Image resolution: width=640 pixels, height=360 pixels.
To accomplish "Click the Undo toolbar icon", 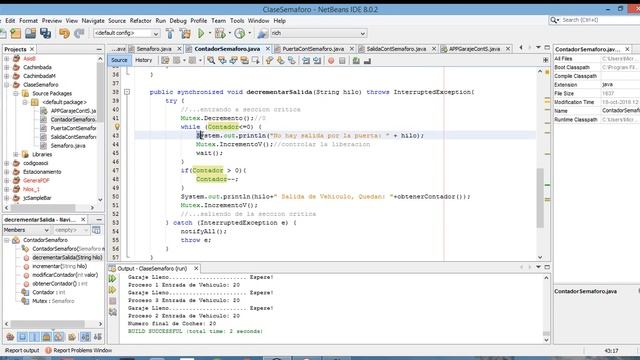I will (x=64, y=33).
